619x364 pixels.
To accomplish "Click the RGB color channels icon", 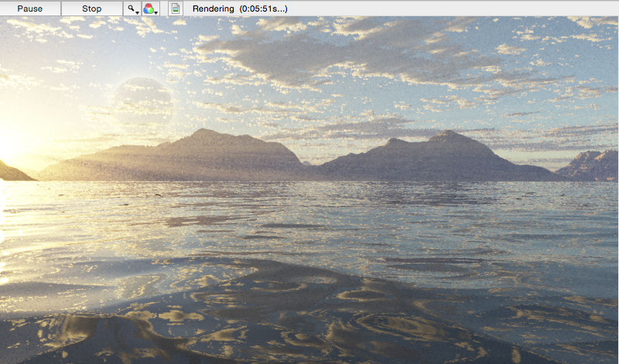I will [149, 9].
